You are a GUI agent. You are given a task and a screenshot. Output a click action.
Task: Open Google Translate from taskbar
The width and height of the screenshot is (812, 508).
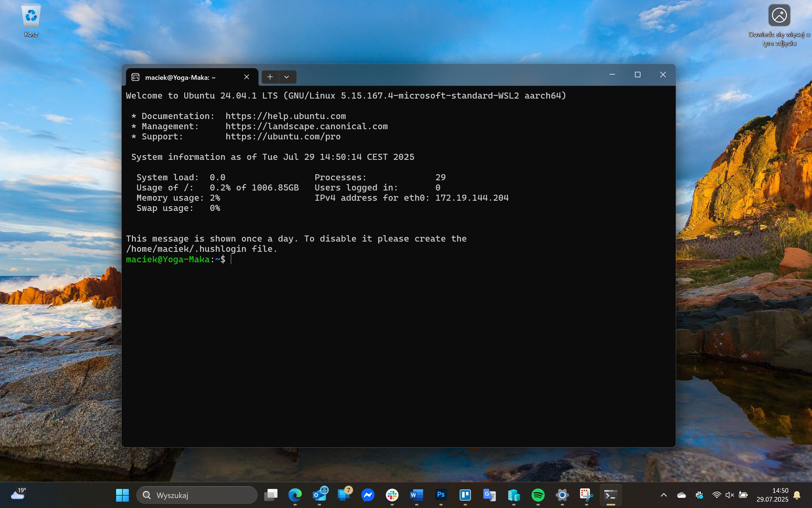pyautogui.click(x=490, y=495)
